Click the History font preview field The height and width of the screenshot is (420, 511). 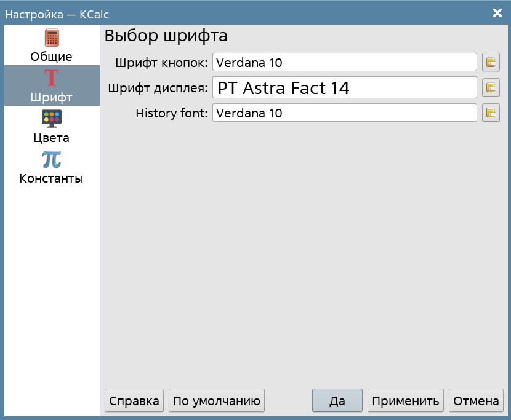[345, 113]
